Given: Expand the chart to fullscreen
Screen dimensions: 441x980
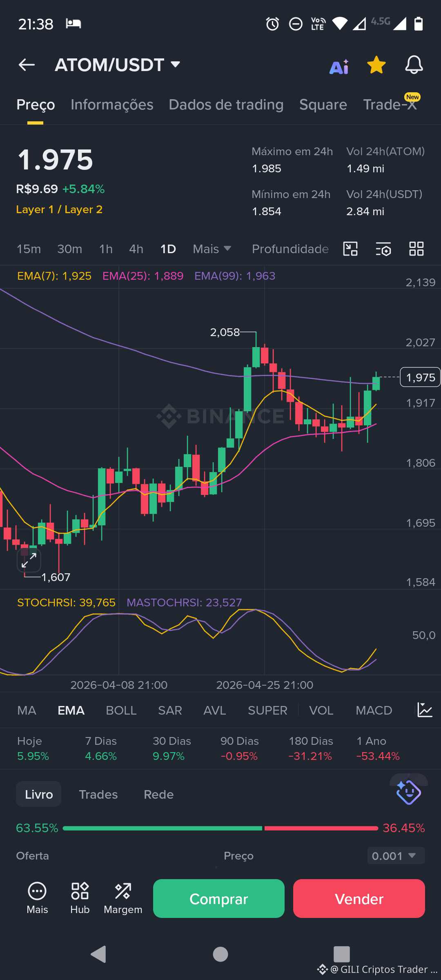Looking at the screenshot, I should (x=29, y=560).
